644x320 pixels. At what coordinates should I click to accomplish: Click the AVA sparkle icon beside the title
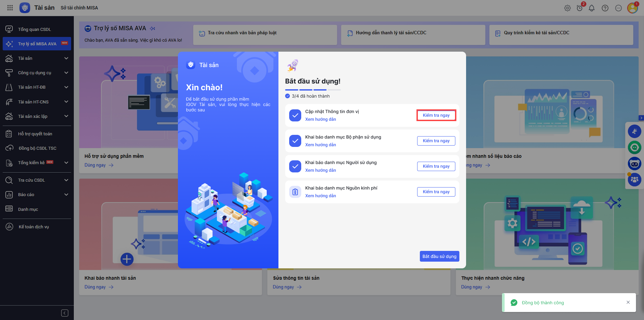pos(152,29)
